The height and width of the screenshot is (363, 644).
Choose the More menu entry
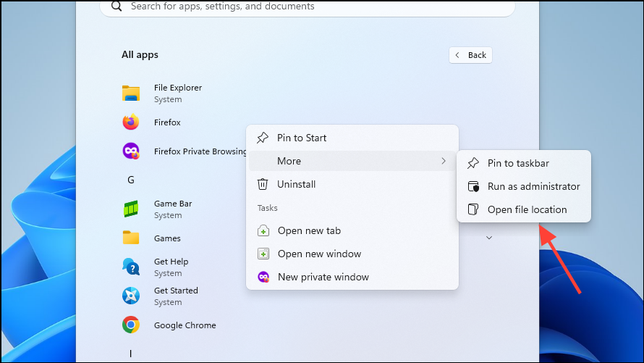pos(352,161)
